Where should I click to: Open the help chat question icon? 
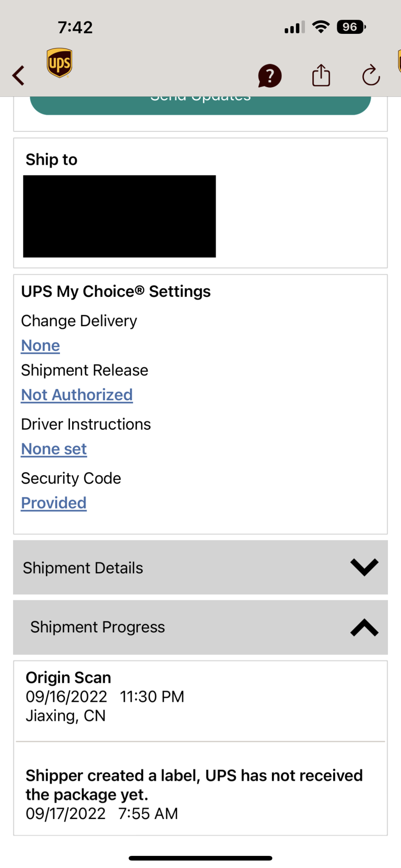pyautogui.click(x=269, y=76)
